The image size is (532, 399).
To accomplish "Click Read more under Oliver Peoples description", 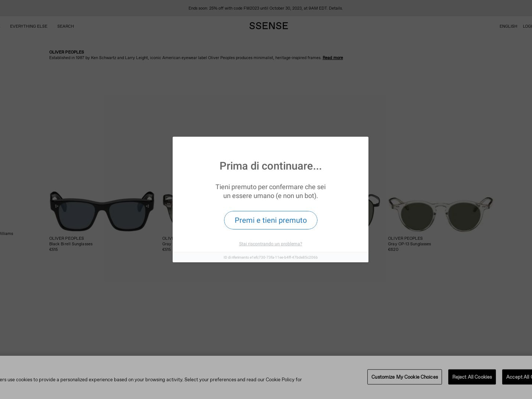I will pyautogui.click(x=333, y=58).
